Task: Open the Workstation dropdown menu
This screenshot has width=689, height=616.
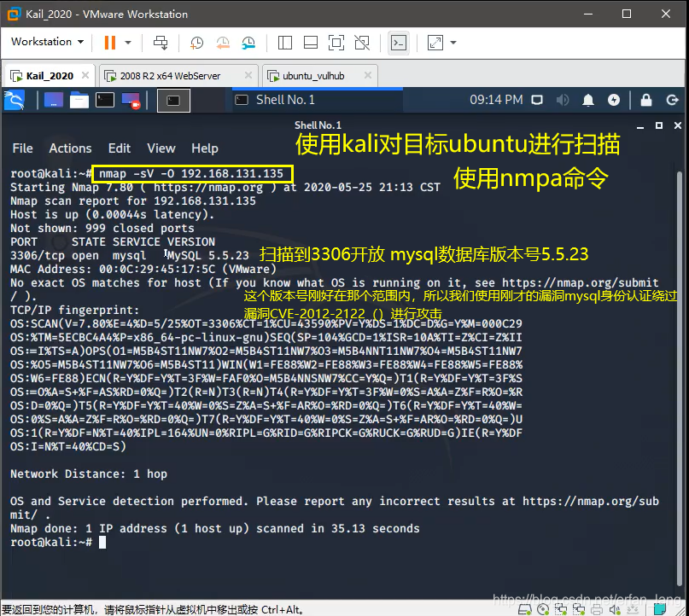Action: tap(47, 42)
